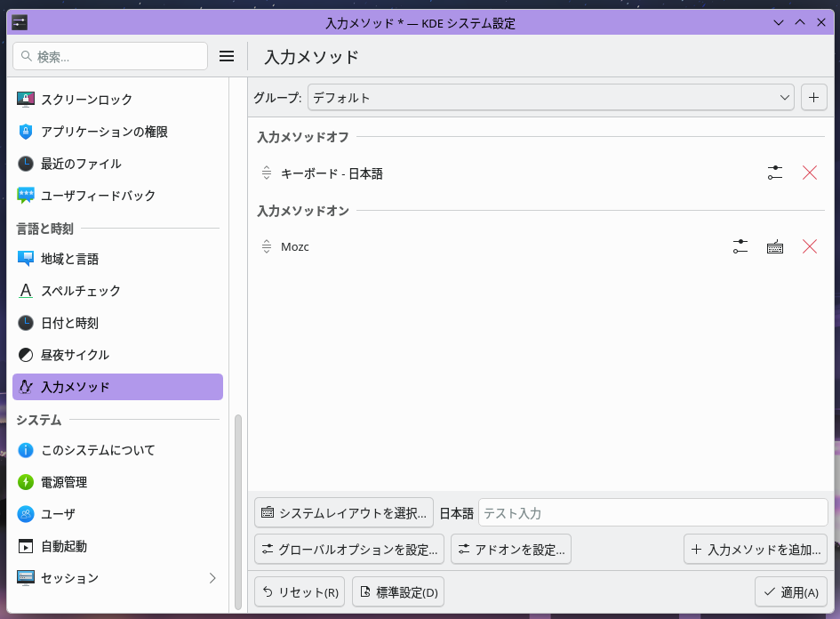The height and width of the screenshot is (619, 840).
Task: Go to 昼夜サイクル settings
Action: point(75,355)
